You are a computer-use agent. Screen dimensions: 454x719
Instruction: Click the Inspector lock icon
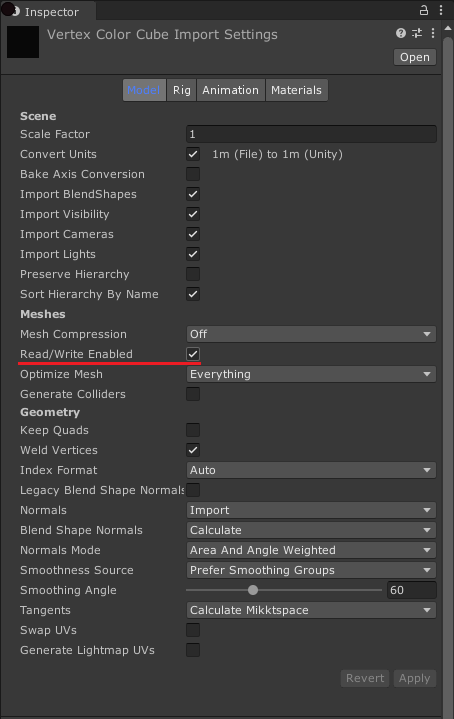pyautogui.click(x=424, y=10)
